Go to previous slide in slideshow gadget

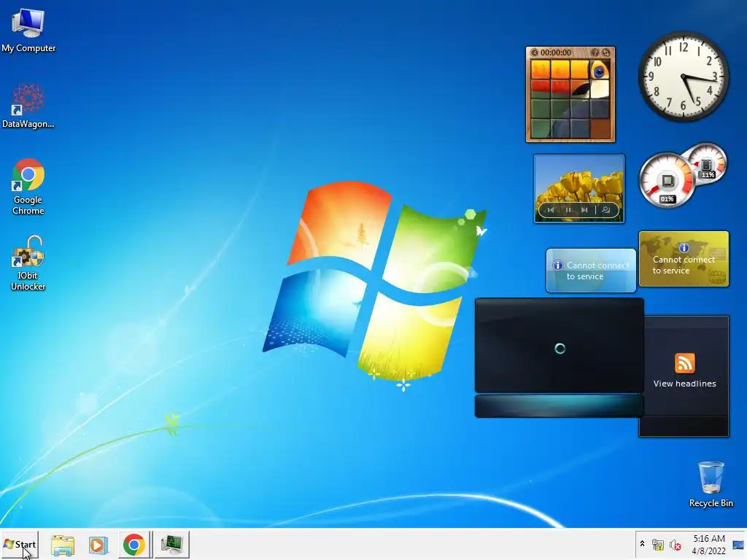(x=551, y=210)
